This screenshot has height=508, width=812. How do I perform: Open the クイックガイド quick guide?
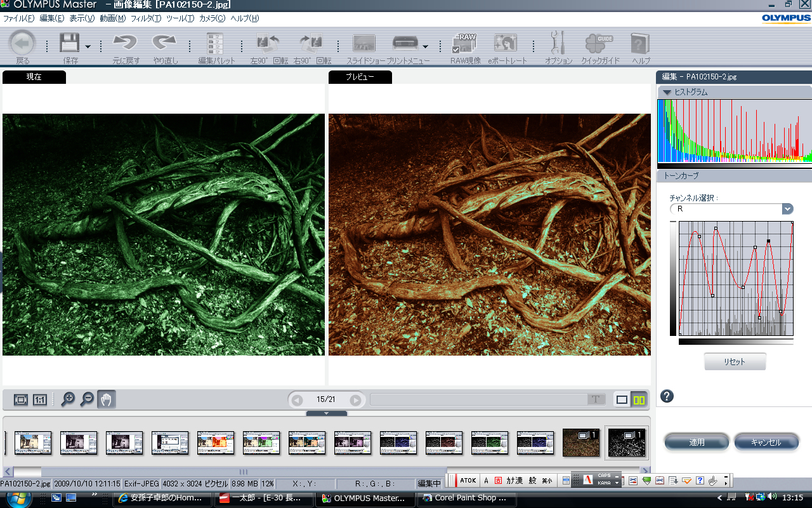(x=598, y=43)
